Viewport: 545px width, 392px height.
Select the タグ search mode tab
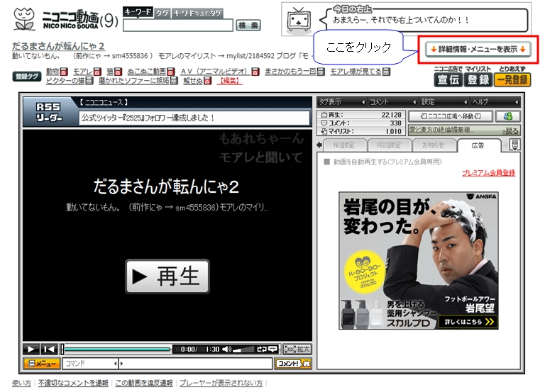click(x=163, y=13)
